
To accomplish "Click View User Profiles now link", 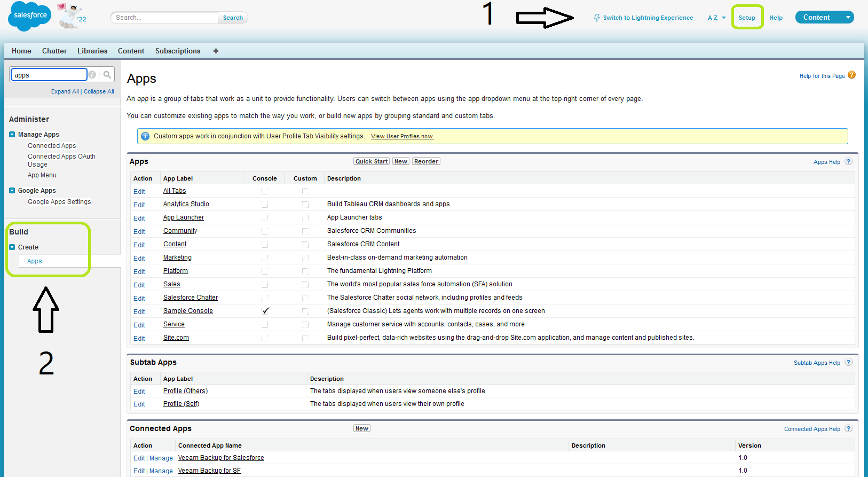I will point(403,137).
